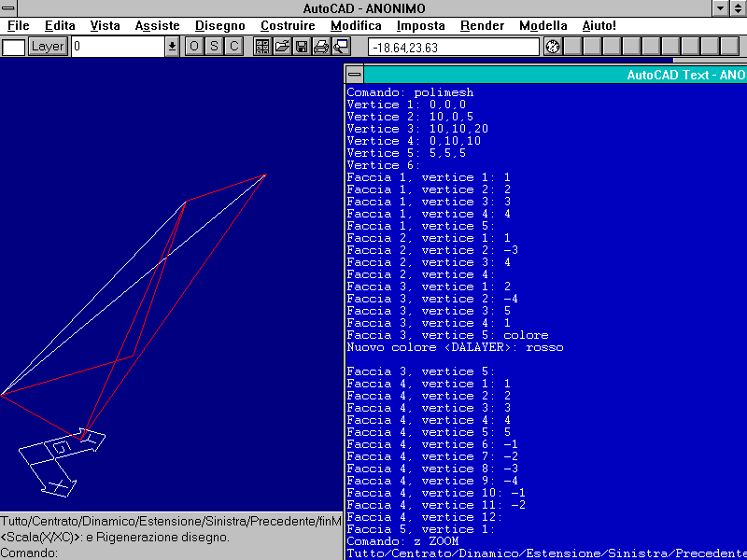747x560 pixels.
Task: Click the line 'Vertice 3: 10,10,20'
Action: tap(417, 129)
